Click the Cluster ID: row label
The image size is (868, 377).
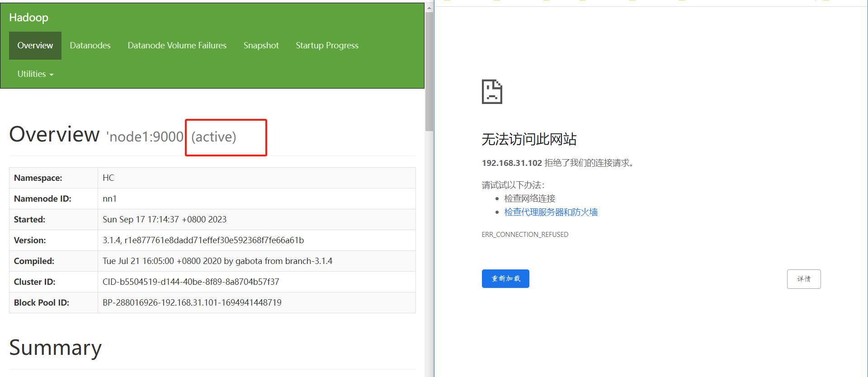point(34,282)
